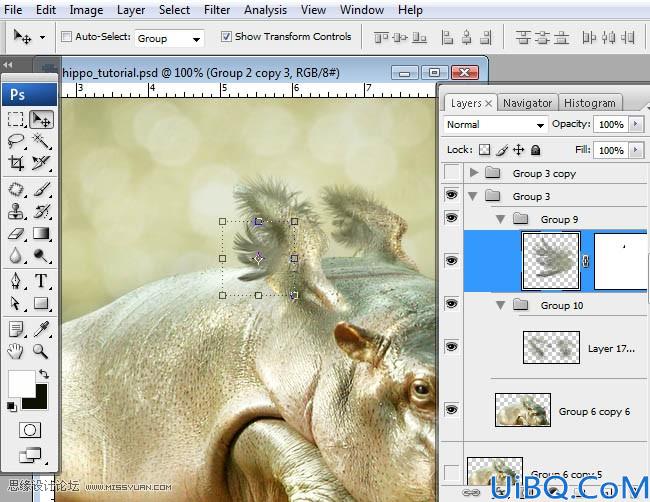Uncheck Show Transform Controls
Viewport: 650px width, 502px height.
click(226, 37)
